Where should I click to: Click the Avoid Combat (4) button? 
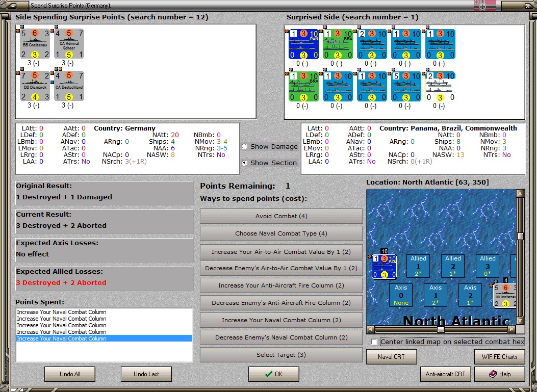coord(281,216)
